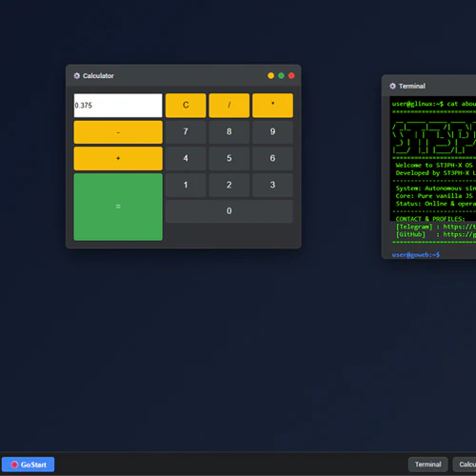
Task: Open the GoStart menu button
Action: (29, 465)
